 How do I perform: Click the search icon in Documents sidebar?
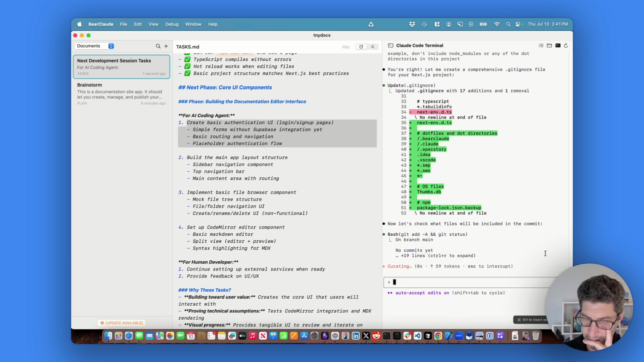pyautogui.click(x=158, y=46)
